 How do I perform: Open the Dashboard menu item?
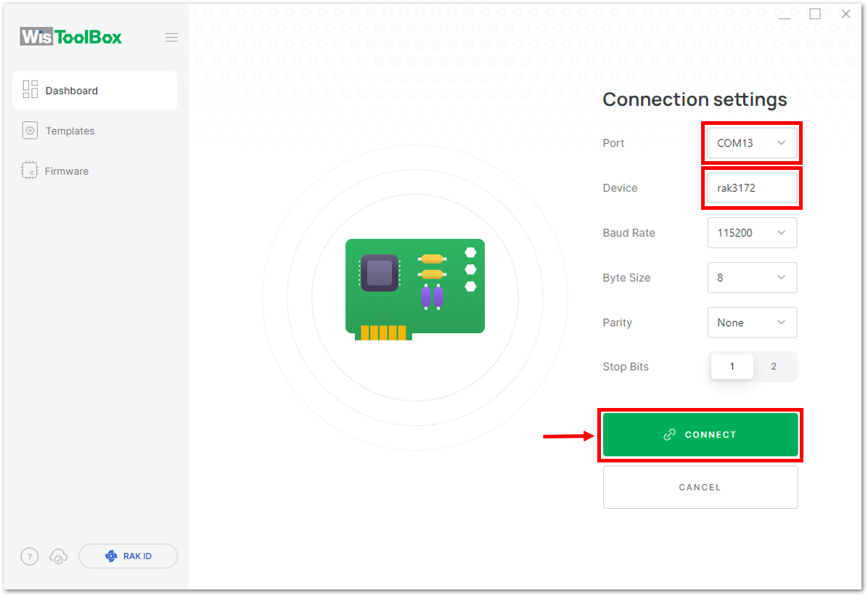tap(94, 90)
